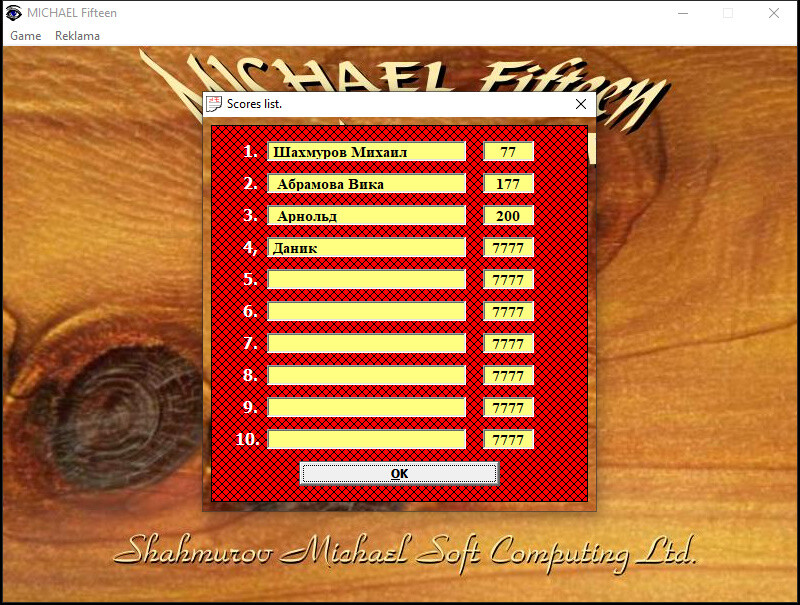Click the score value 200
Image resolution: width=800 pixels, height=605 pixels.
(x=508, y=216)
